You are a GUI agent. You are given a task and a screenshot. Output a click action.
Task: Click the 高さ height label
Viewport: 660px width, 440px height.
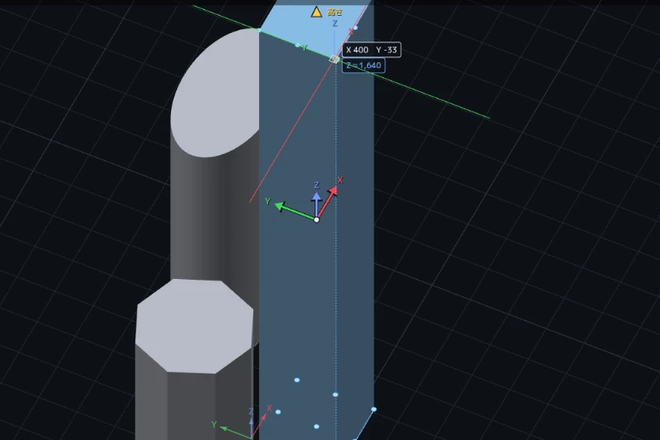tap(335, 12)
